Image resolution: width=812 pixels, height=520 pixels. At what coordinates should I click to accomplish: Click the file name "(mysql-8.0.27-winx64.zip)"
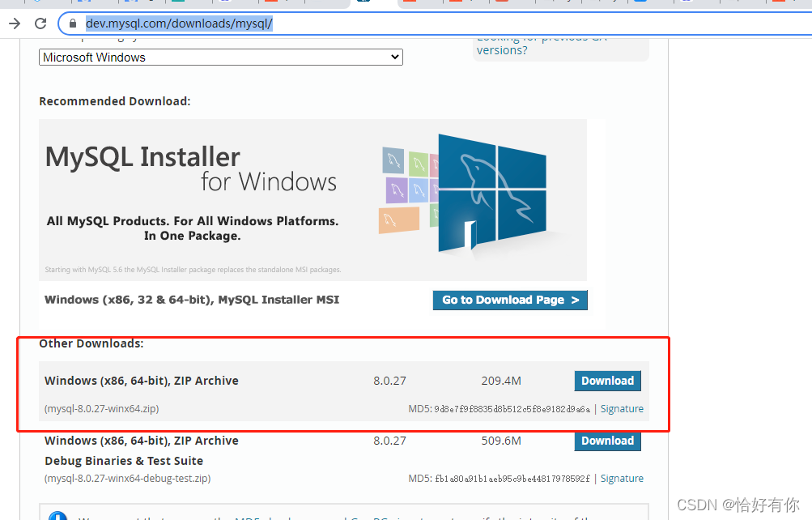coord(101,409)
